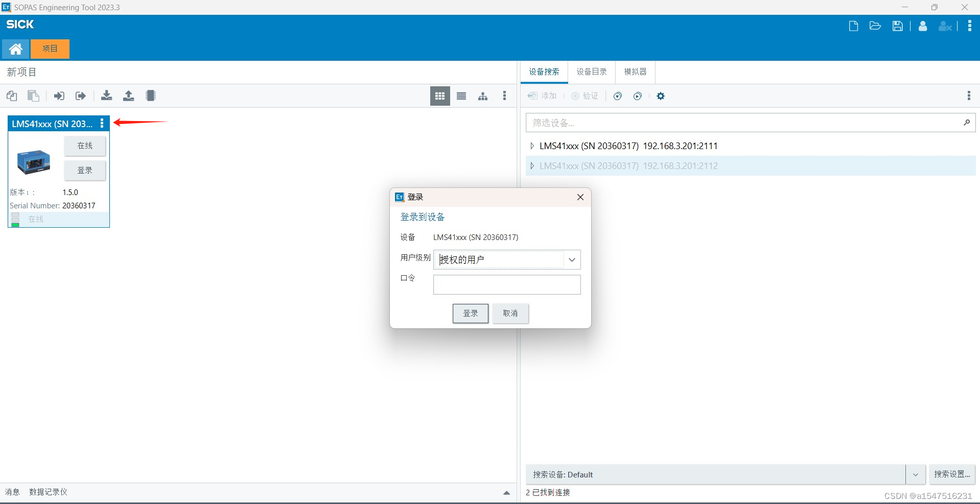Image resolution: width=980 pixels, height=504 pixels.
Task: Click the online status indicator on tile
Action: click(15, 220)
